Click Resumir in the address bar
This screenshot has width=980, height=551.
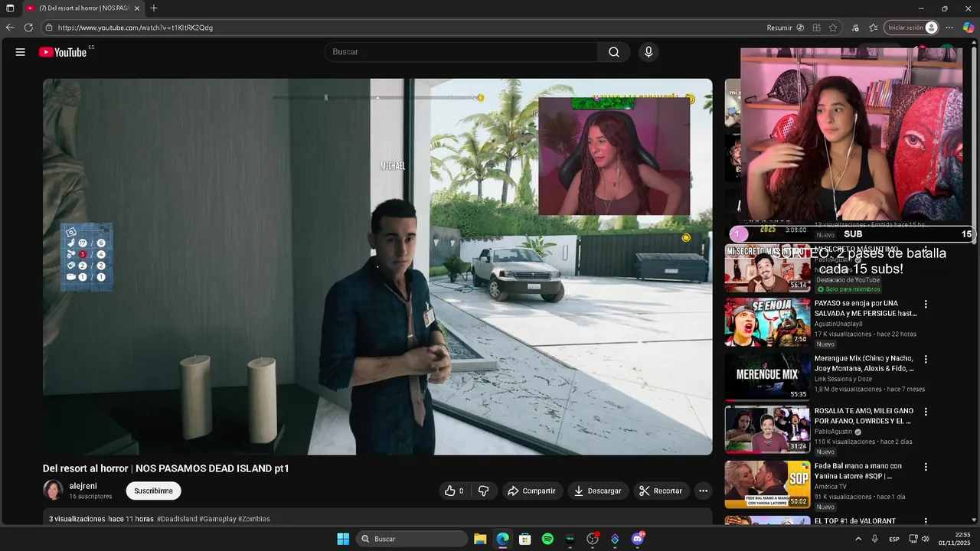[779, 28]
